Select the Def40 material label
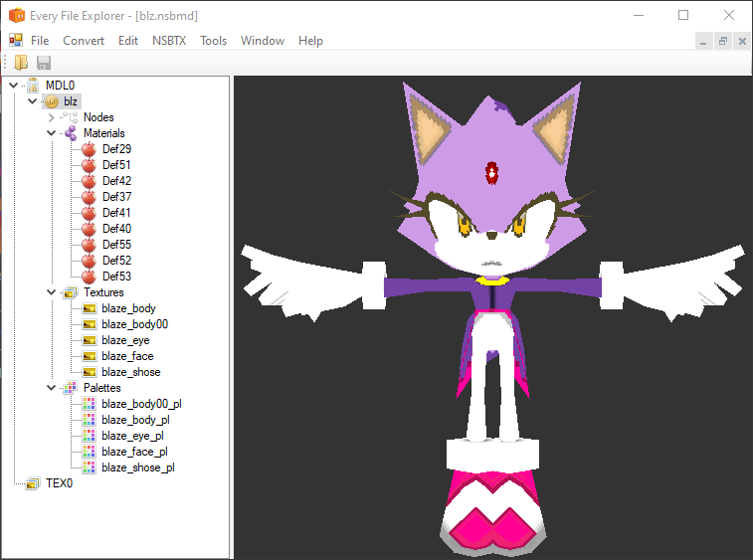753x560 pixels. pos(116,229)
